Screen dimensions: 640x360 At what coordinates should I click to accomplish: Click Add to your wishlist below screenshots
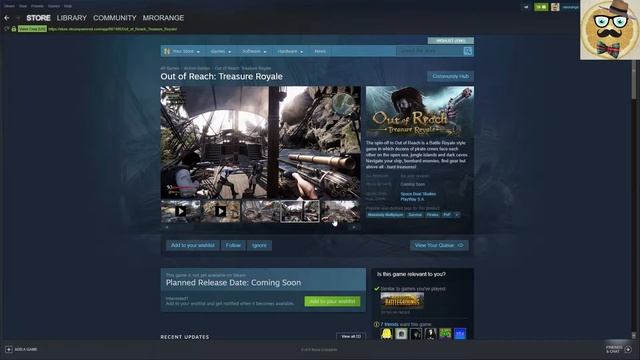tap(193, 245)
